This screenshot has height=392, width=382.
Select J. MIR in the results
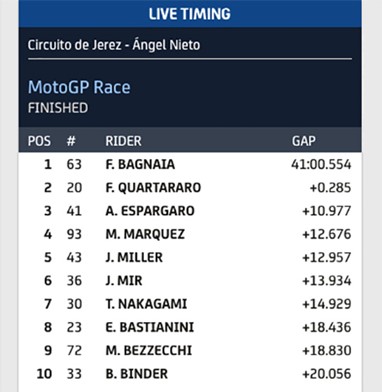(x=124, y=281)
